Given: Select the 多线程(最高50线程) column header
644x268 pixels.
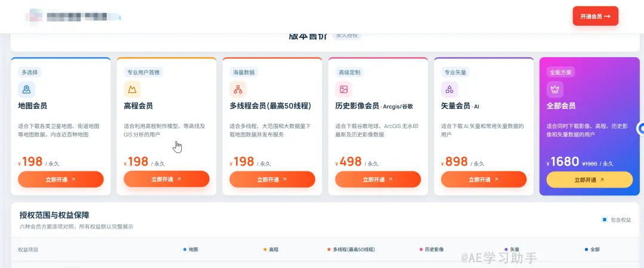Looking at the screenshot, I should click(351, 250).
